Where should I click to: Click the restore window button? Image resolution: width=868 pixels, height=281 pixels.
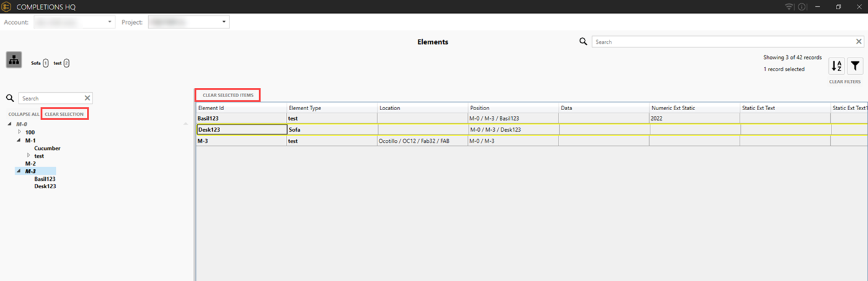[838, 7]
